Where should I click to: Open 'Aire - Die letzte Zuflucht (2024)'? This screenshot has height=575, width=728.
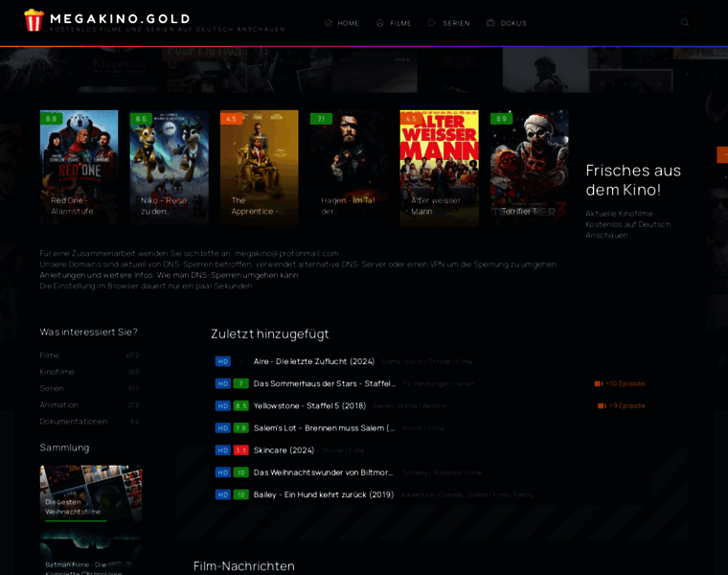[x=314, y=361]
